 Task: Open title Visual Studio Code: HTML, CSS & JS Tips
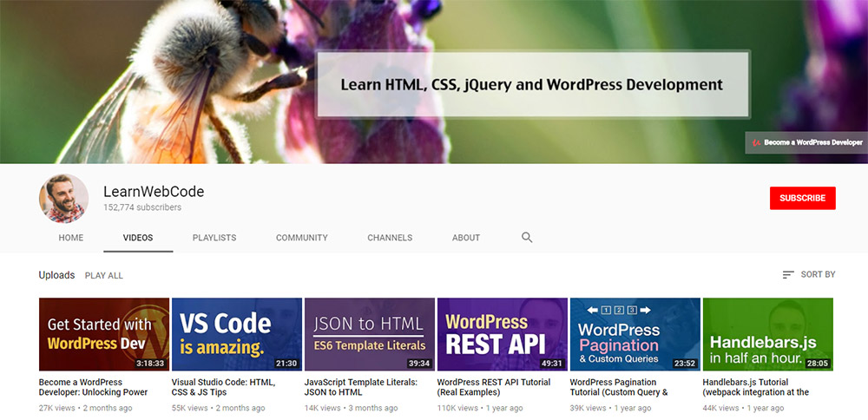click(224, 387)
